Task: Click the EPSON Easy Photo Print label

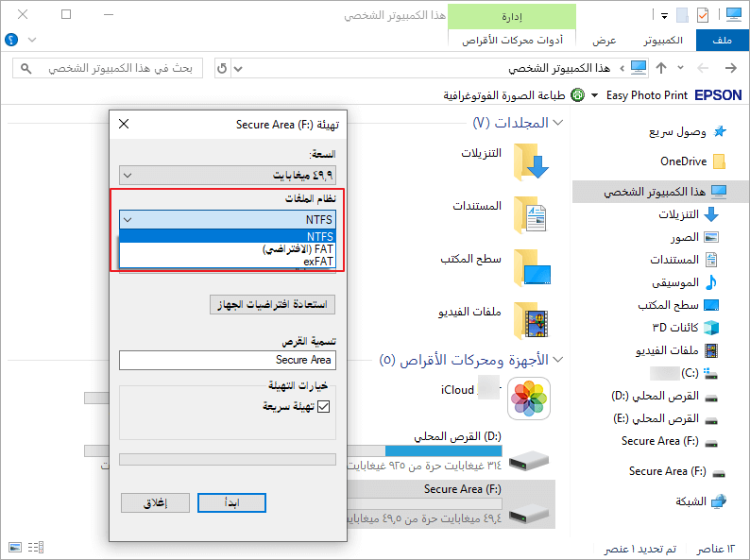Action: point(673,95)
